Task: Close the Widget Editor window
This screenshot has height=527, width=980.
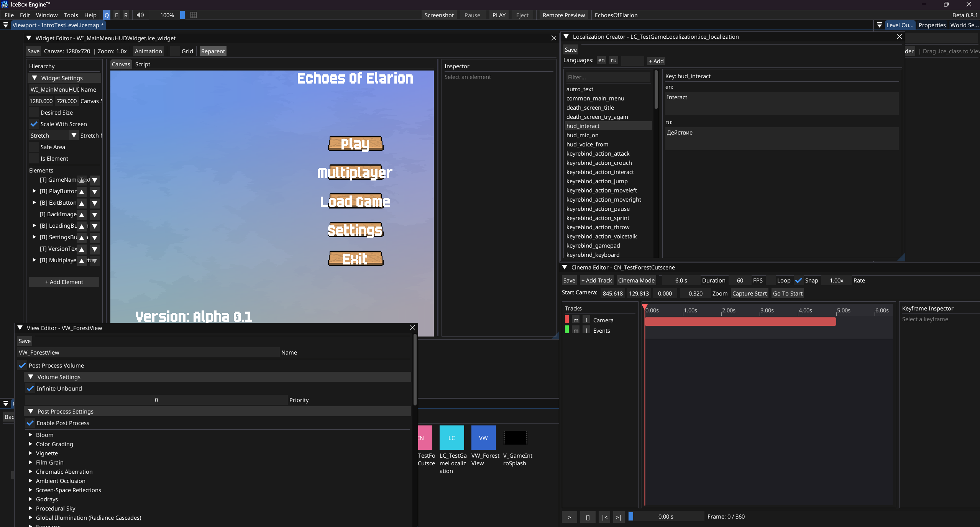Action: [553, 38]
